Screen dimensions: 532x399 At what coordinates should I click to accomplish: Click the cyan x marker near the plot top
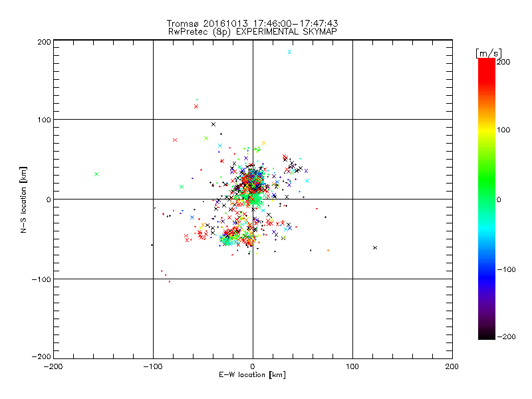coord(289,52)
